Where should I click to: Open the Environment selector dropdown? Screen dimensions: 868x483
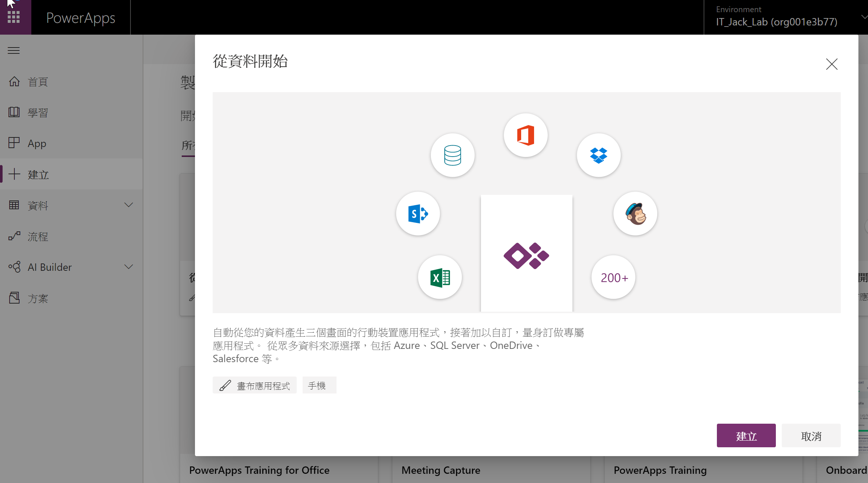tap(786, 17)
